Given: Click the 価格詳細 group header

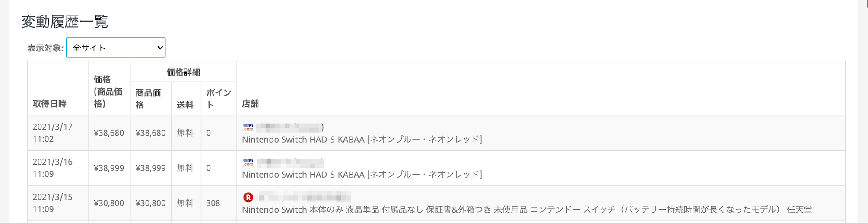Looking at the screenshot, I should (x=183, y=72).
